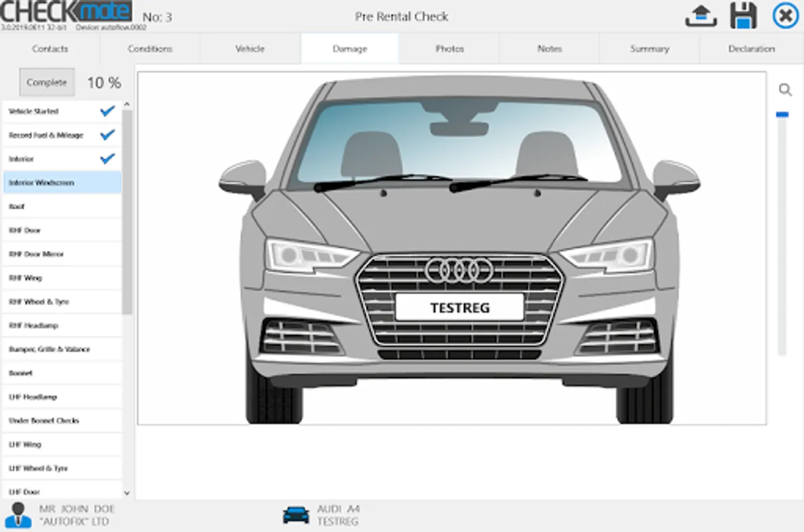804x532 pixels.
Task: Click the Audi four-rings badge on the grille
Action: [459, 271]
